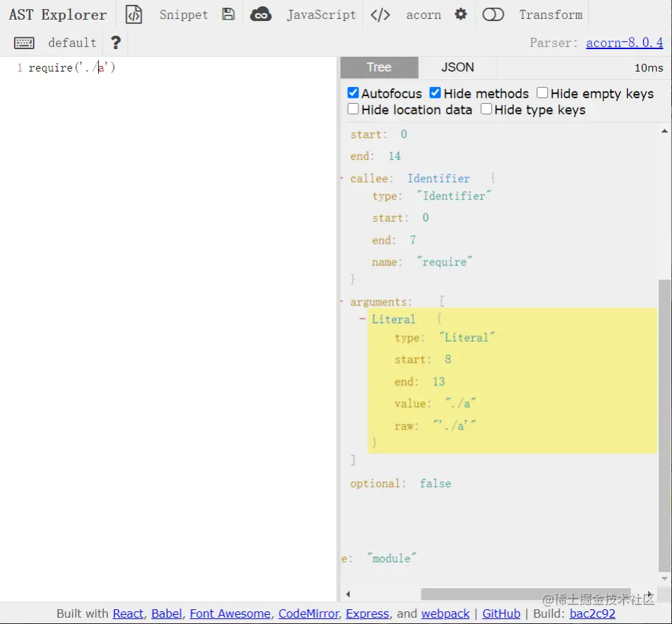
Task: Click the horizontal scroll left arrow
Action: coord(348,594)
